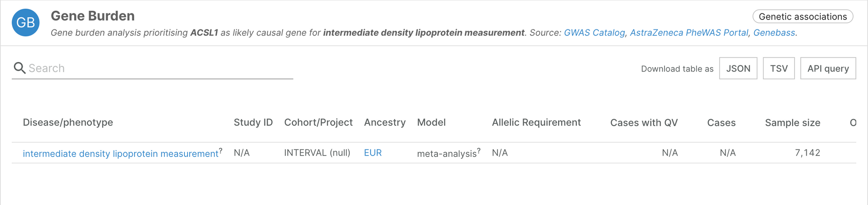This screenshot has width=868, height=205.
Task: Click the Allelic Requirement column header
Action: (536, 123)
